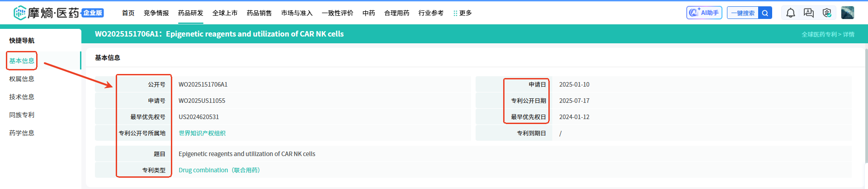Click the blue magnifier search icon

pos(765,13)
